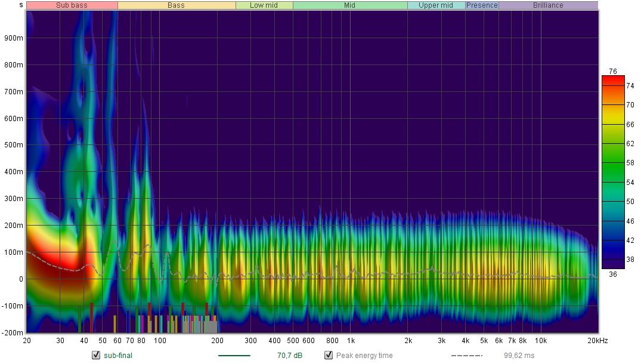The width and height of the screenshot is (644, 364).
Task: Click the 70,7 dB level readout
Action: pyautogui.click(x=290, y=356)
